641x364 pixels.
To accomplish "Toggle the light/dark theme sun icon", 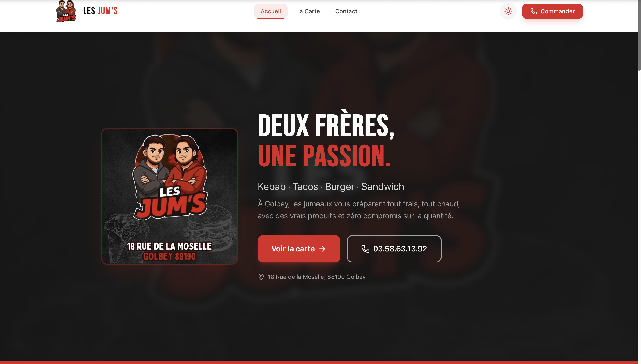I will click(508, 11).
